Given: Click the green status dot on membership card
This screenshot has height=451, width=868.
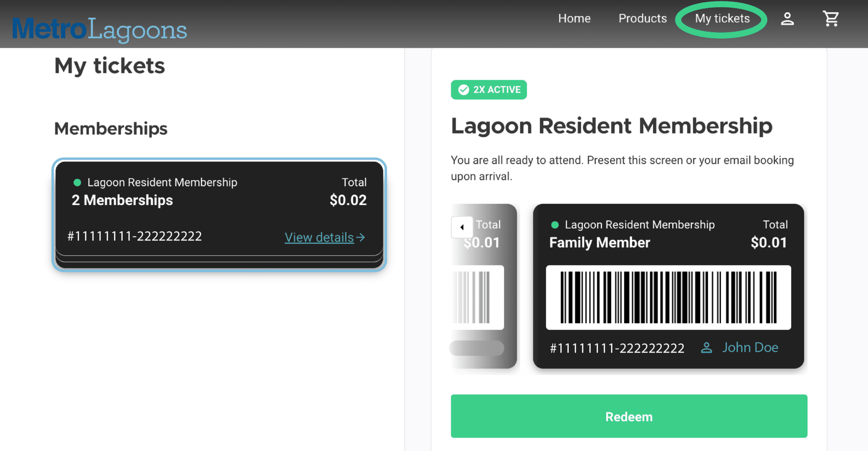Looking at the screenshot, I should pos(77,183).
